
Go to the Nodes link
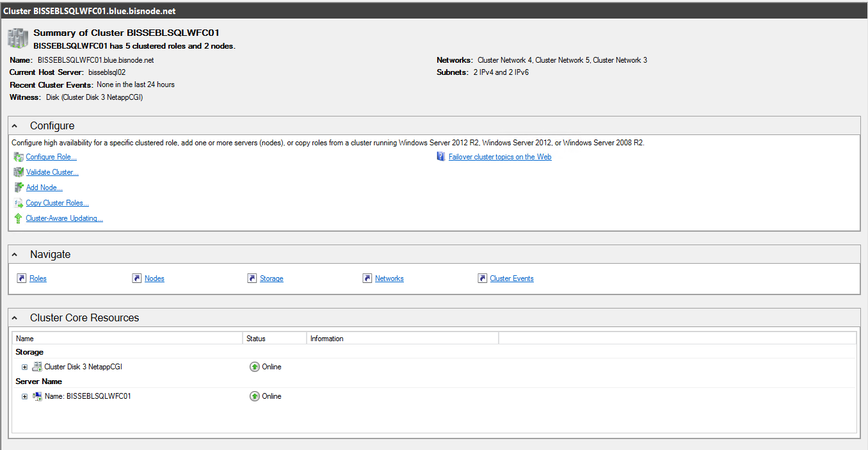pos(154,278)
